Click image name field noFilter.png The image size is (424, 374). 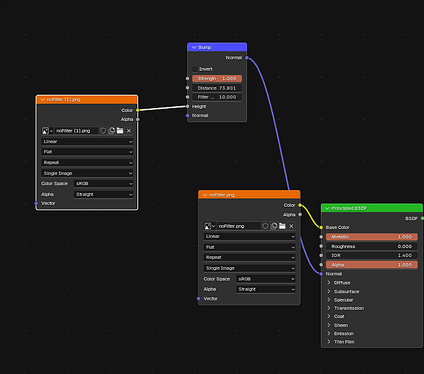tap(239, 226)
